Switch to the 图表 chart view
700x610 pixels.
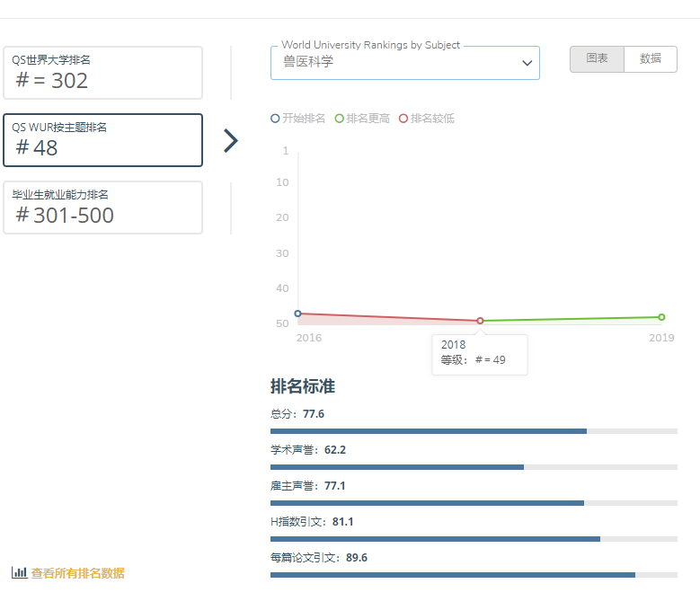coord(597,59)
